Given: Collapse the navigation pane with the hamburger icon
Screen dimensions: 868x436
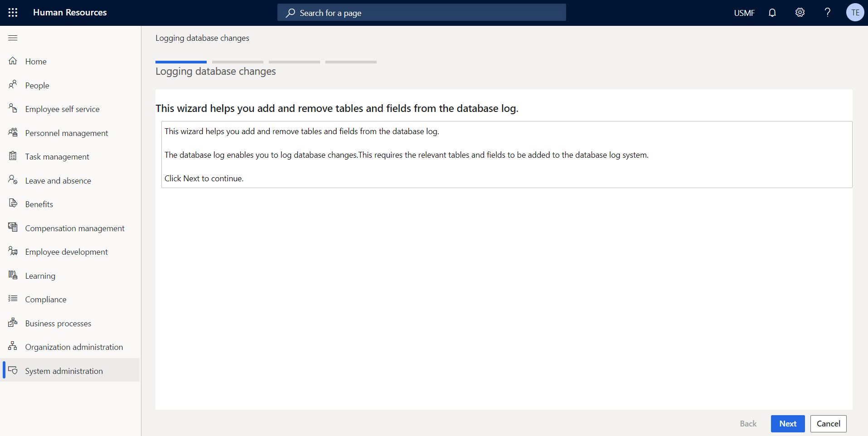Looking at the screenshot, I should coord(13,38).
